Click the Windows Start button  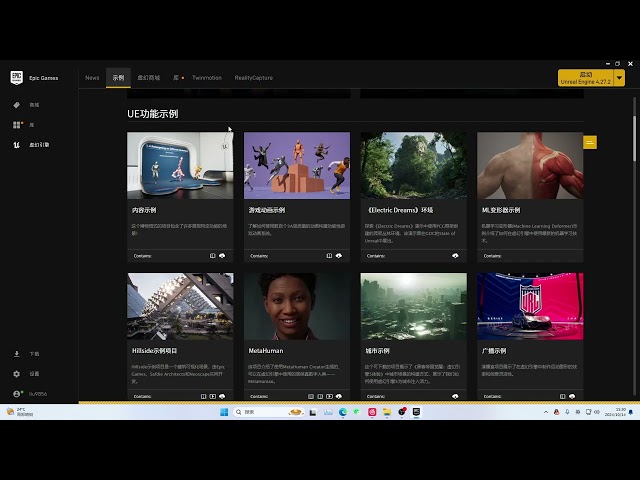point(224,412)
